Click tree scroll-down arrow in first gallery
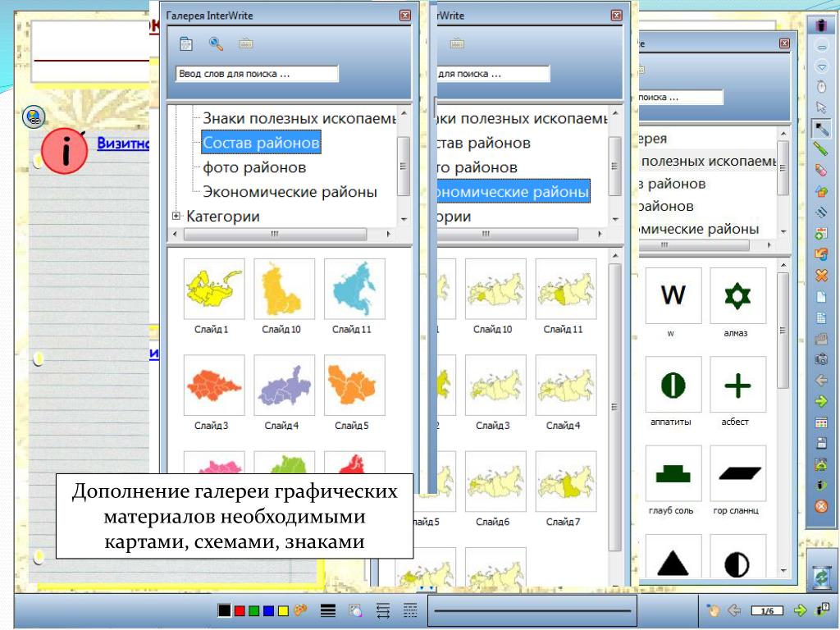Screen dimensions: 840x630 click(x=404, y=219)
